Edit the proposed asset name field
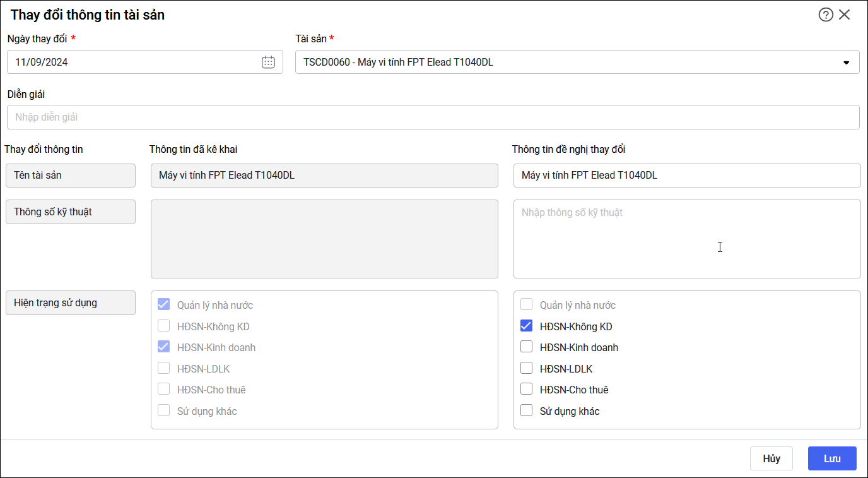Viewport: 868px width, 478px height. point(686,176)
